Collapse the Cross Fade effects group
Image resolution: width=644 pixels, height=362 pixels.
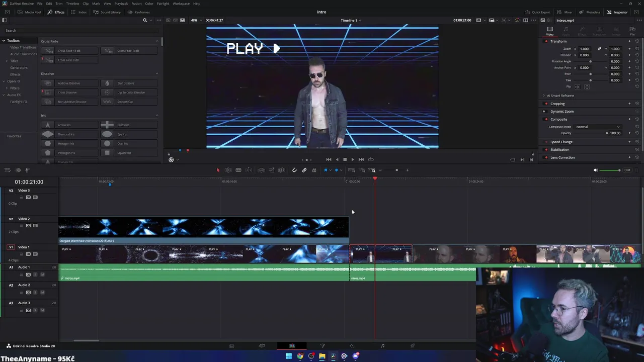pos(157,41)
